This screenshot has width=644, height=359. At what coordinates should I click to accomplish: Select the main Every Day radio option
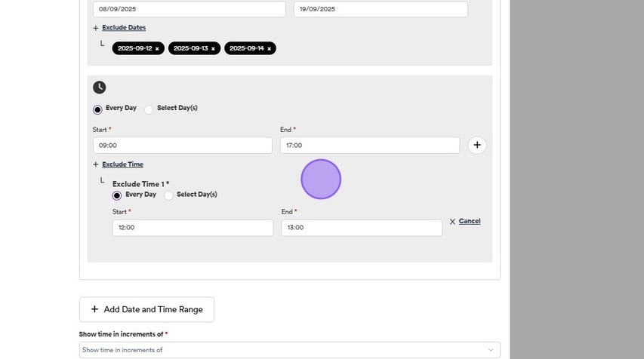click(97, 109)
